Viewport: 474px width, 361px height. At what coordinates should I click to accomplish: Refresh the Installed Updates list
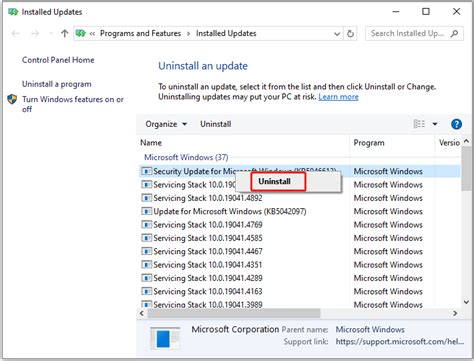click(350, 34)
